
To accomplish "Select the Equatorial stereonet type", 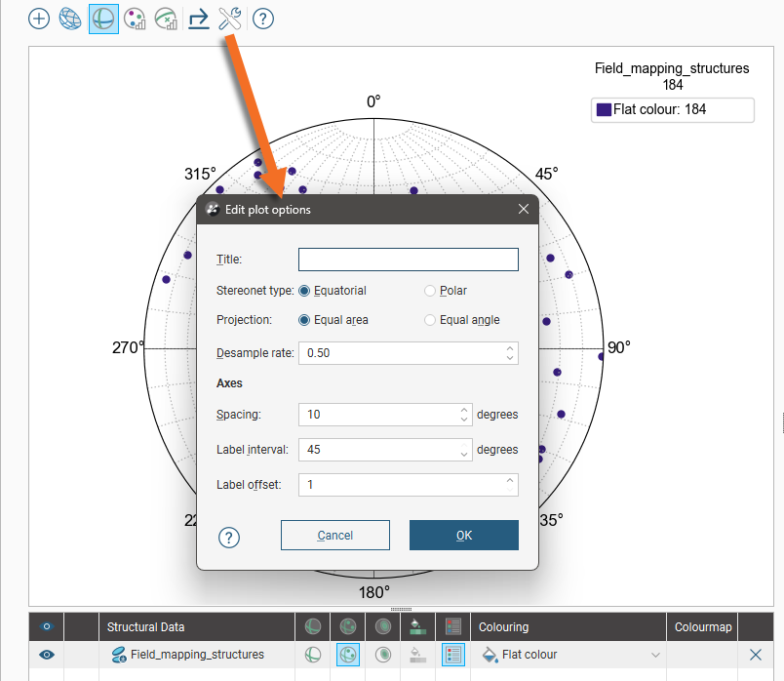I will pos(304,291).
